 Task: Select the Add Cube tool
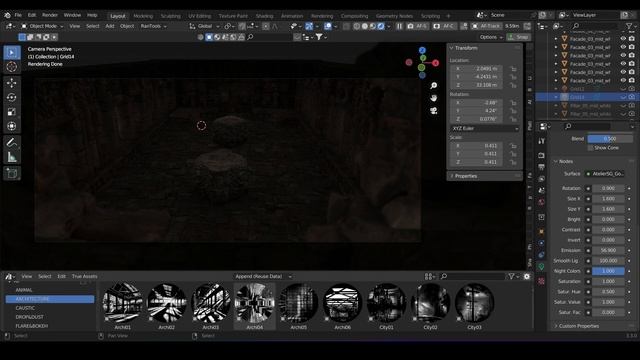pos(11,173)
